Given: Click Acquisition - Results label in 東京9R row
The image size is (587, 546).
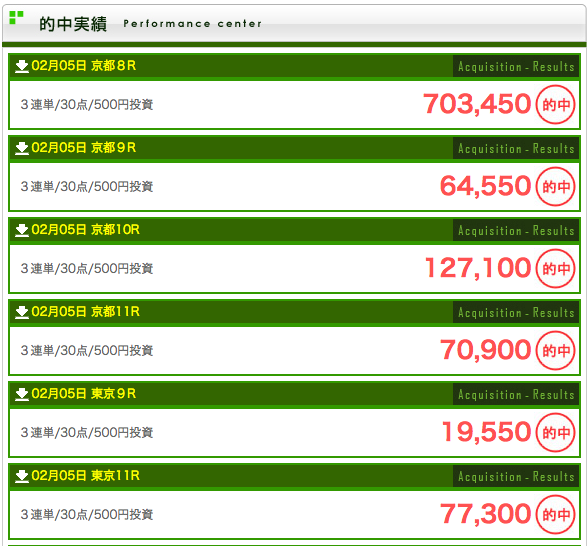Looking at the screenshot, I should (516, 395).
